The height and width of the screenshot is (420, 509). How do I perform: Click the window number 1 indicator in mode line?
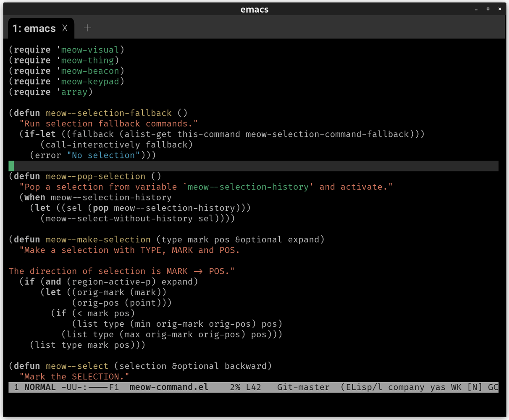tap(16, 387)
